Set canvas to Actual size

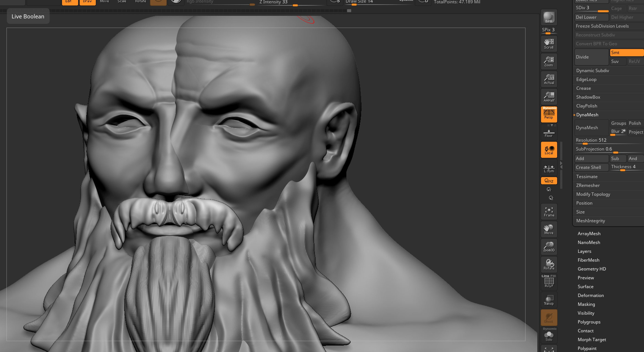549,79
